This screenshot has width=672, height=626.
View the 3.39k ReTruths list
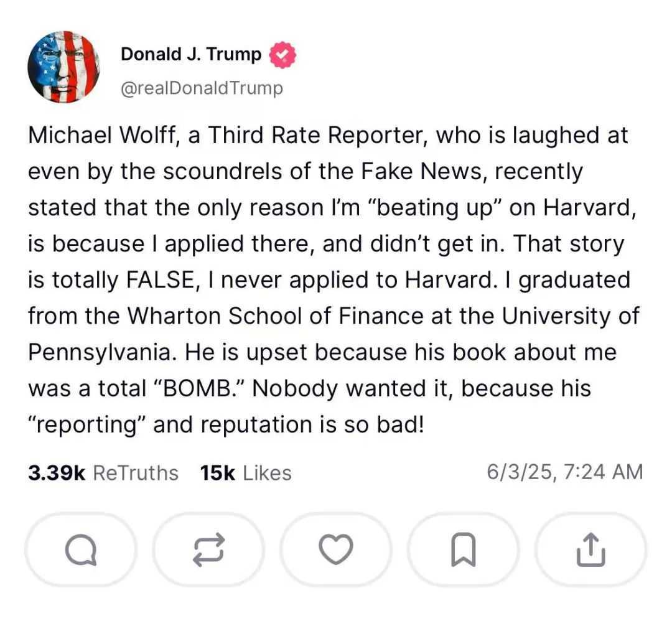point(103,473)
